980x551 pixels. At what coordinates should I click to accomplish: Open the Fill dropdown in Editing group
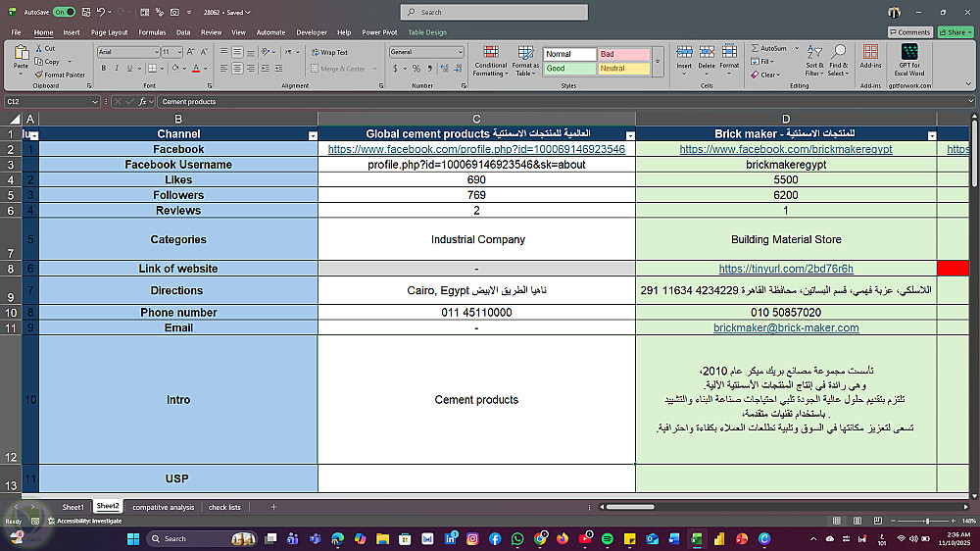(x=762, y=62)
